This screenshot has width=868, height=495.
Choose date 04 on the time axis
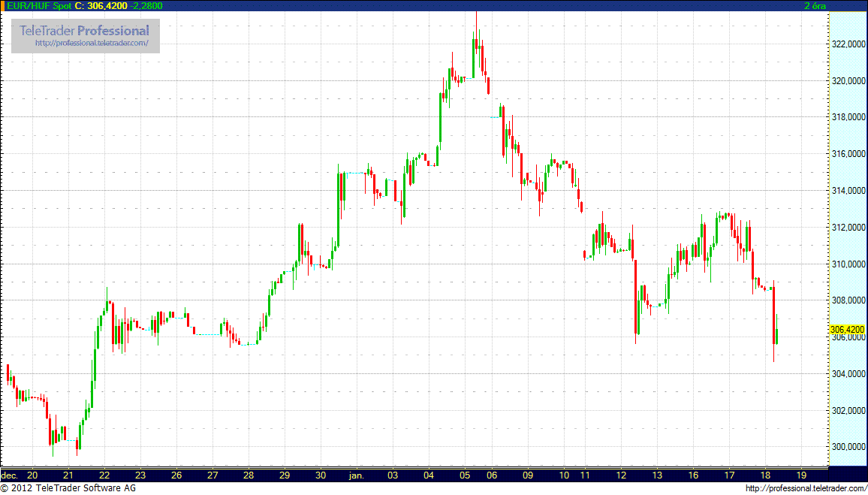[x=429, y=475]
